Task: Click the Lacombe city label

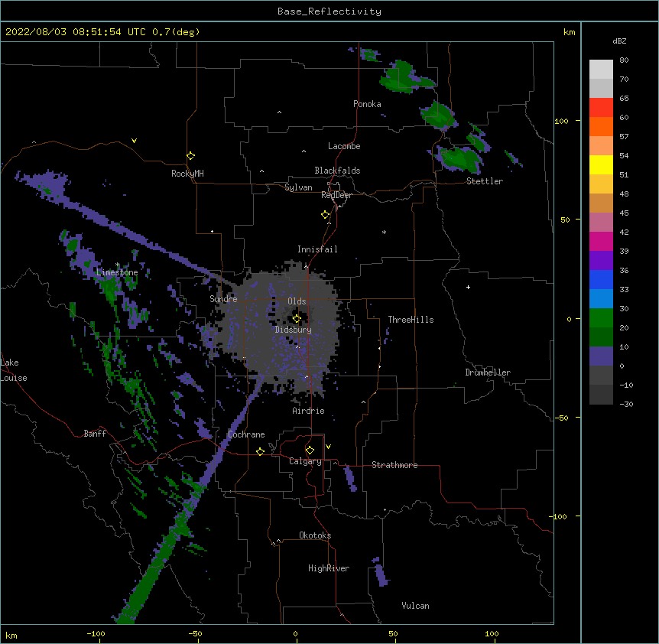Action: [x=344, y=146]
